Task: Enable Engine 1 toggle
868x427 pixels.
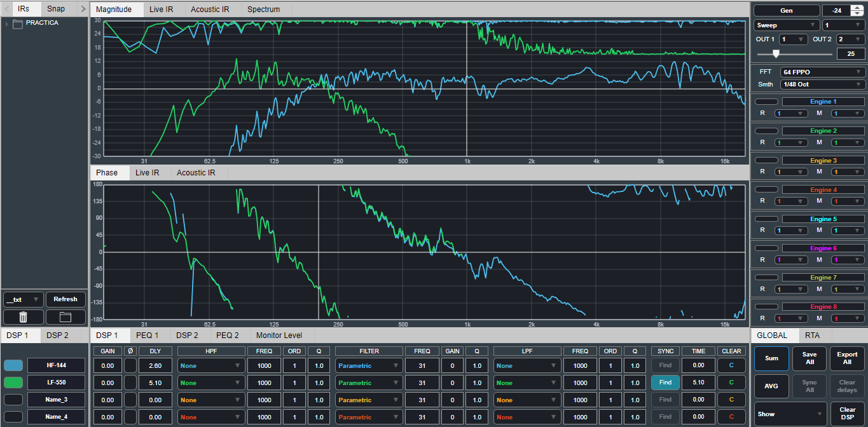Action: (x=766, y=102)
